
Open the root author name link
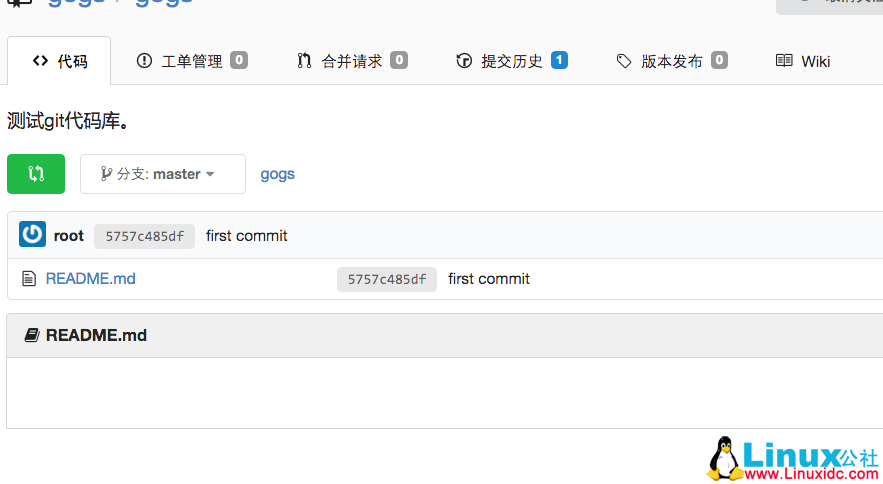point(69,236)
